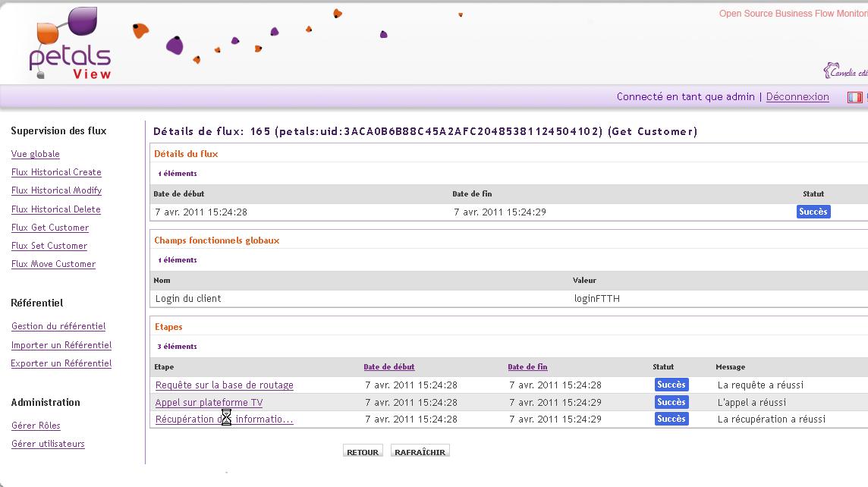
Task: Open Flux Historical Delete
Action: (56, 209)
